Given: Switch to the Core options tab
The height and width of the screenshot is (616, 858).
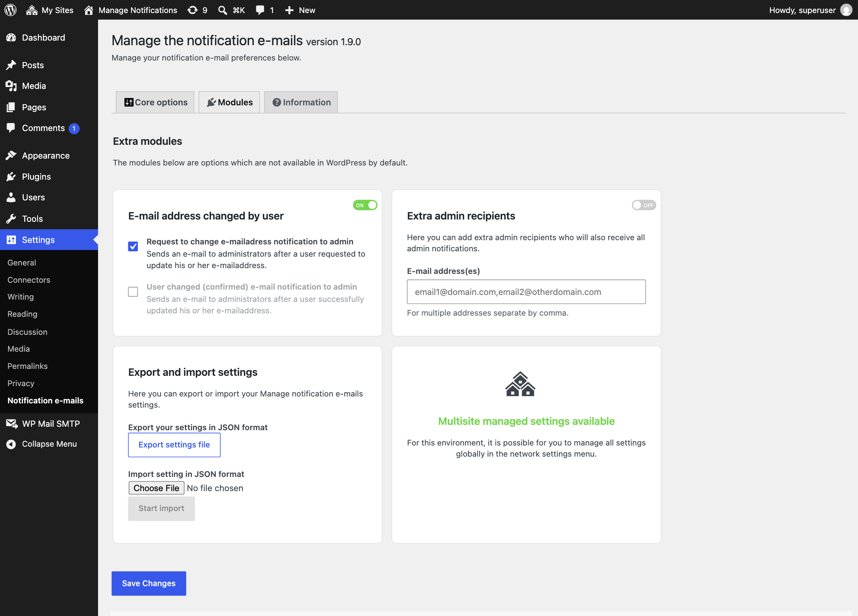Looking at the screenshot, I should (x=155, y=102).
